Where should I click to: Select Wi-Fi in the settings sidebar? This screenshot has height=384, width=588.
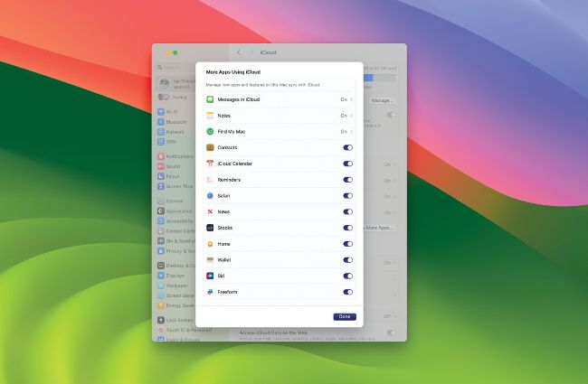pyautogui.click(x=171, y=112)
